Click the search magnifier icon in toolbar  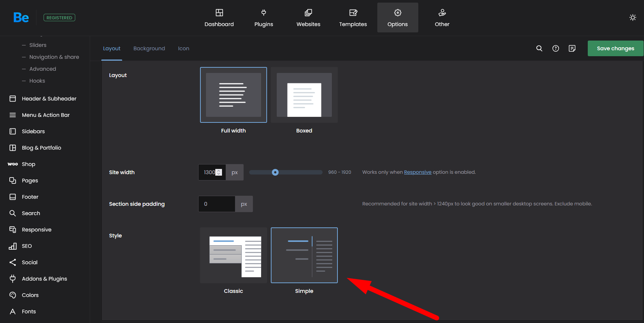tap(539, 48)
